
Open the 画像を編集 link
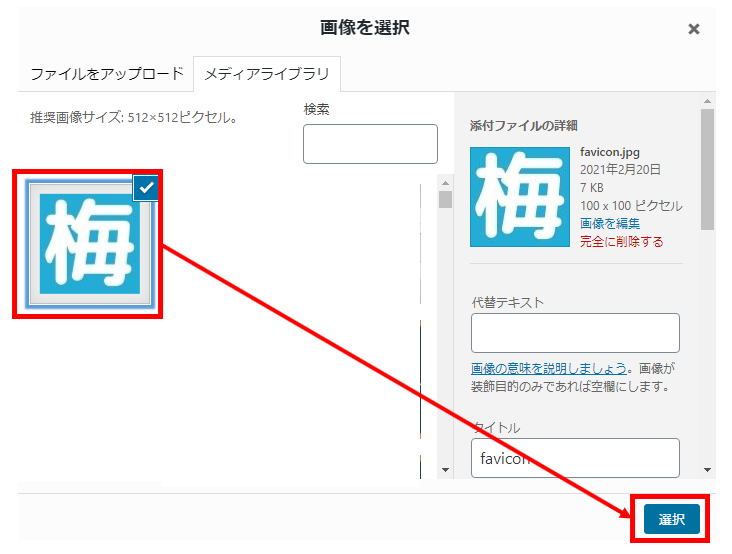coord(610,224)
